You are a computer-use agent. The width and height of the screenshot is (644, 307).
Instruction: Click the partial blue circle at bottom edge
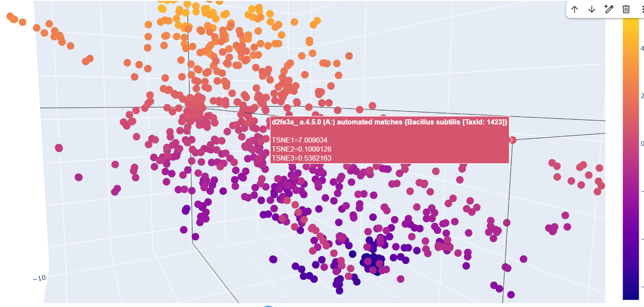268,306
